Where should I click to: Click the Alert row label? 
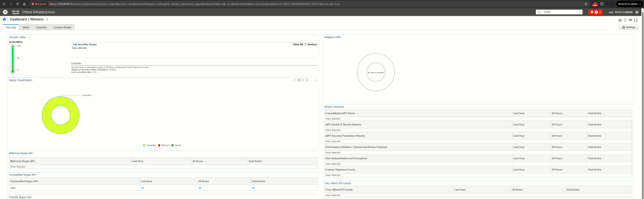[13, 188]
